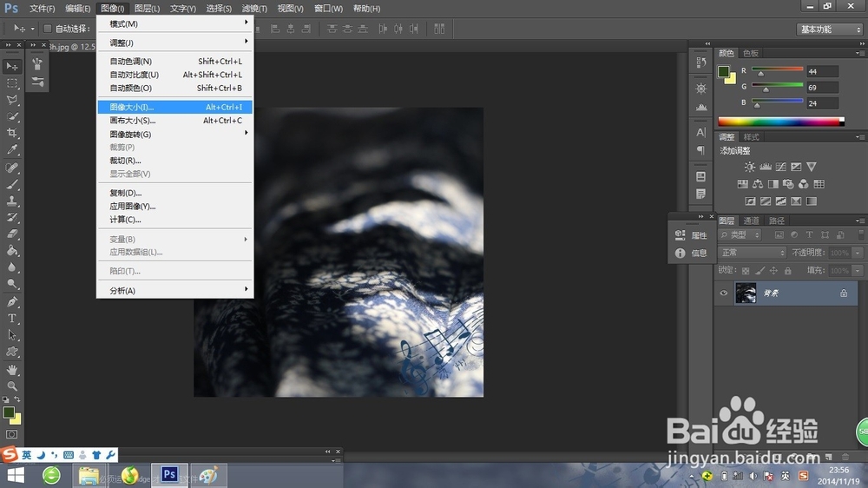Toggle adjustment layer filter icon
Image resolution: width=868 pixels, height=488 pixels.
pos(794,234)
